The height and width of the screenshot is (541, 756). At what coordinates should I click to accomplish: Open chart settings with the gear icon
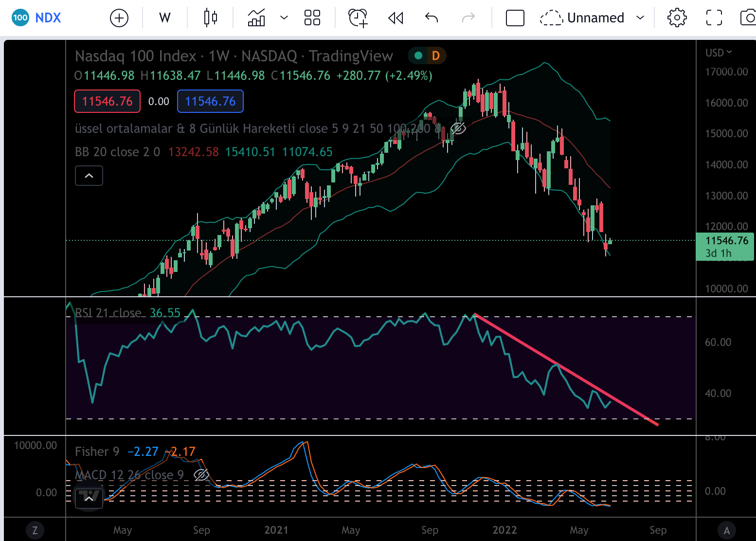[677, 18]
